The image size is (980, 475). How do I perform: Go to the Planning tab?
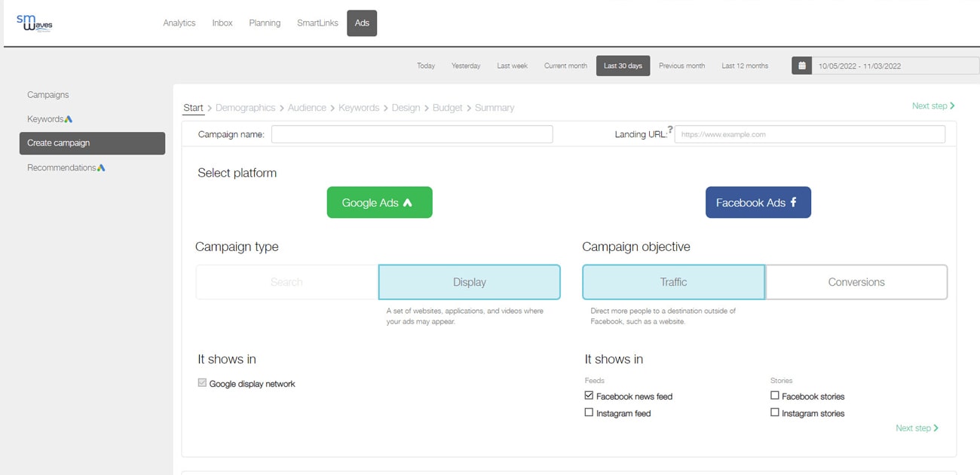pyautogui.click(x=265, y=23)
